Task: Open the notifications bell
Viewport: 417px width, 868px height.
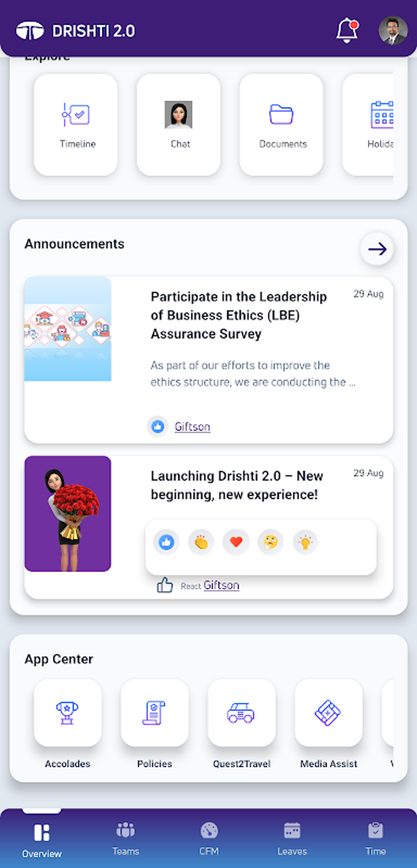Action: point(347,30)
